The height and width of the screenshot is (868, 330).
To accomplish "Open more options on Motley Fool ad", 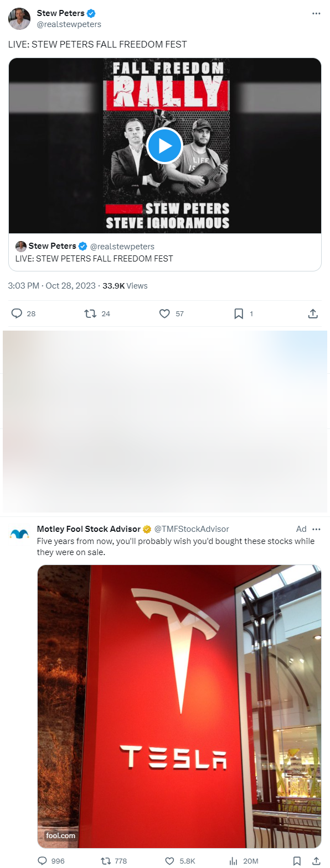I will (316, 529).
